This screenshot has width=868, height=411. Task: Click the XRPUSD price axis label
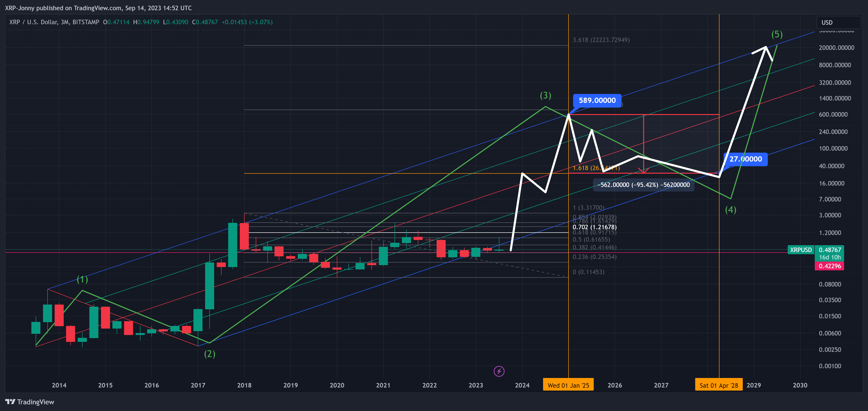click(801, 250)
